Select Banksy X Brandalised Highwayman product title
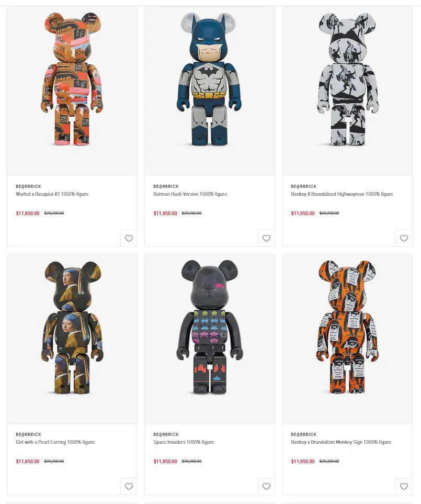The height and width of the screenshot is (504, 421). point(342,194)
